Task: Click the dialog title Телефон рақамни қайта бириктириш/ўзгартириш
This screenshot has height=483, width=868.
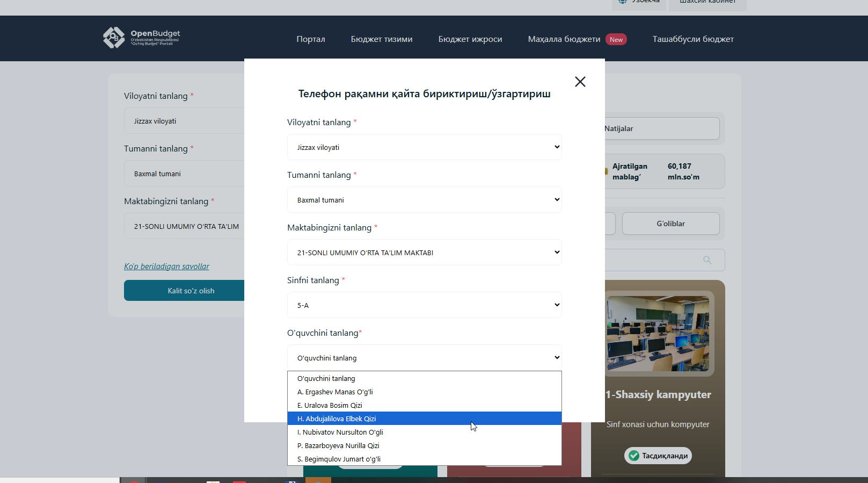Action: (425, 93)
